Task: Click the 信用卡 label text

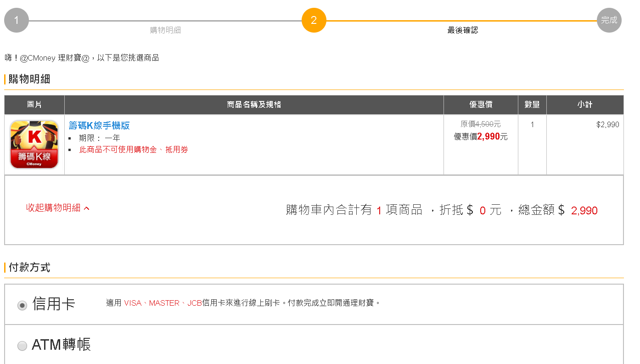Action: coord(54,304)
